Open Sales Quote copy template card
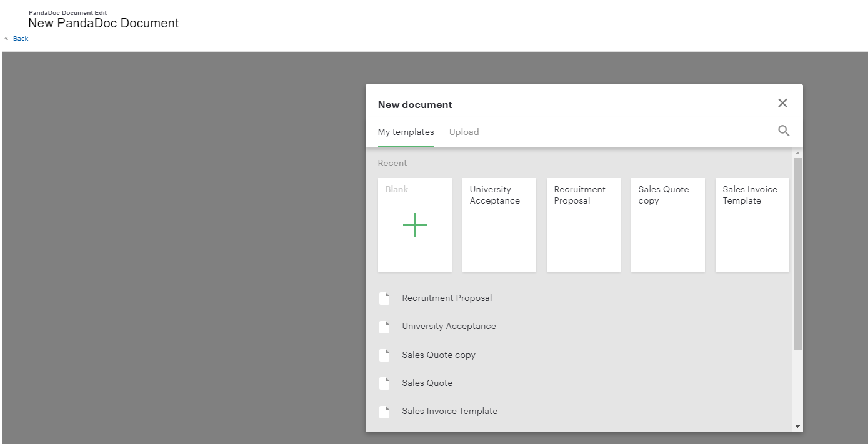This screenshot has height=444, width=868. pos(668,225)
